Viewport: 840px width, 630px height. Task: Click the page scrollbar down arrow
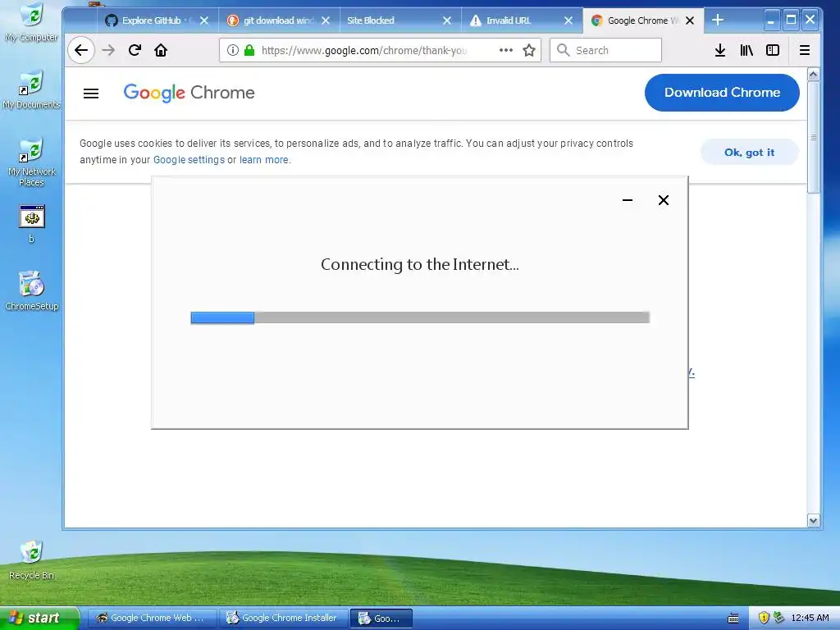coord(813,520)
